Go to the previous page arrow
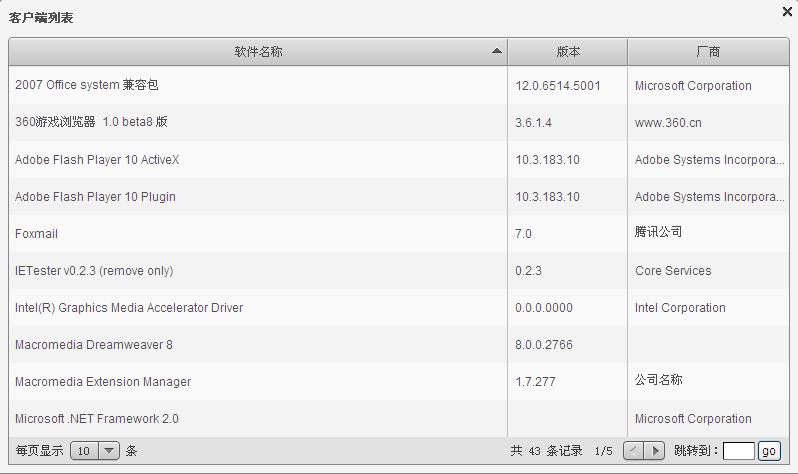The height and width of the screenshot is (474, 798). (634, 451)
